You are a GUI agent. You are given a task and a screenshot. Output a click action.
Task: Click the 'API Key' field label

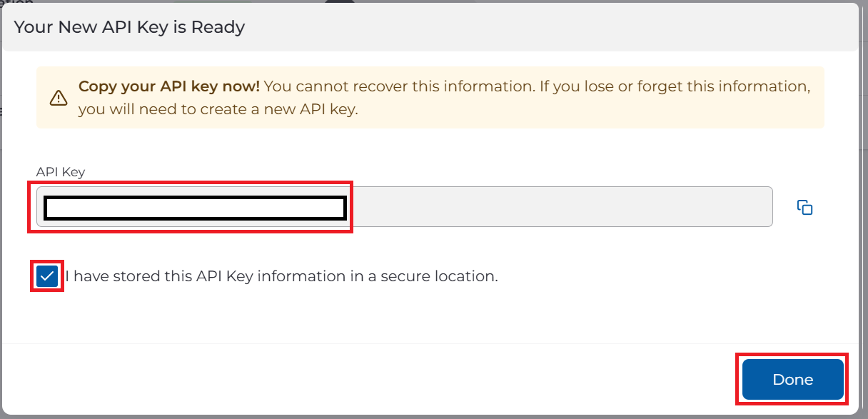[61, 172]
